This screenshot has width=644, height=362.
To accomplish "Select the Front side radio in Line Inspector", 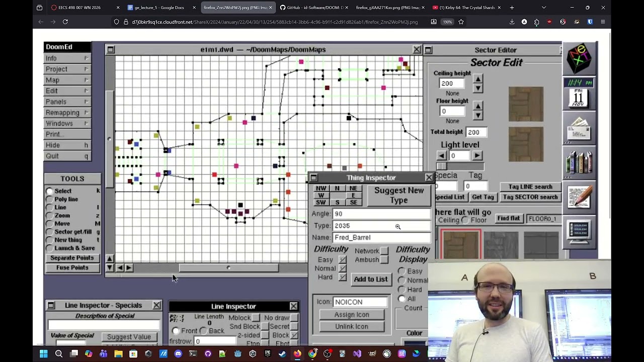I will 176,331.
